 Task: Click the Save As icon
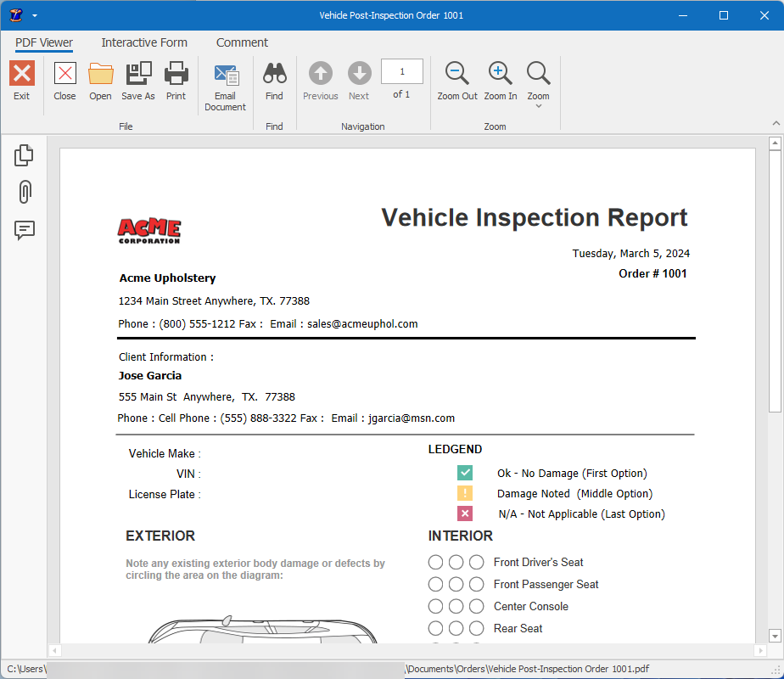tap(137, 81)
